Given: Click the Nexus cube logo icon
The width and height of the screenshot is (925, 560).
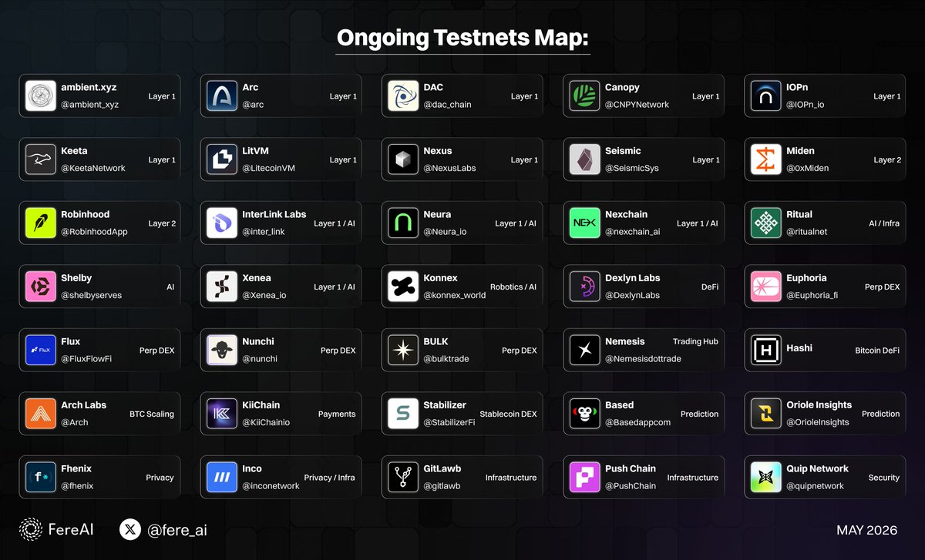Looking at the screenshot, I should [x=403, y=159].
